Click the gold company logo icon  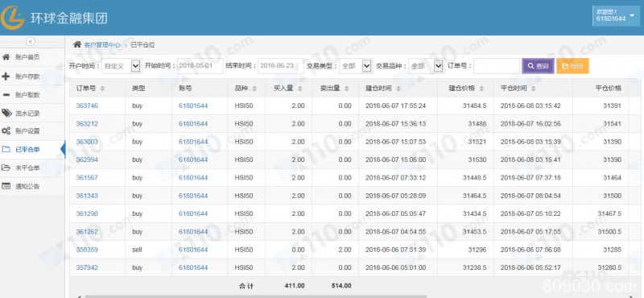(12, 18)
